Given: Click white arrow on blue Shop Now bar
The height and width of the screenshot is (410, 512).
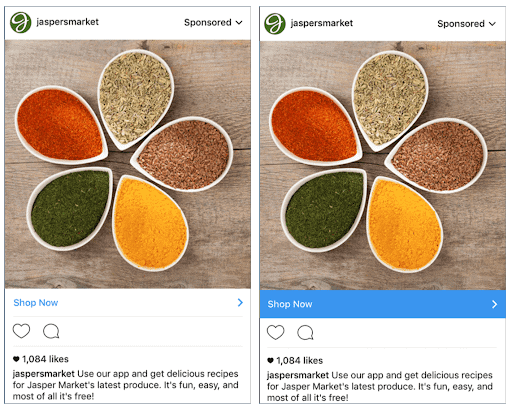Looking at the screenshot, I should tap(494, 304).
